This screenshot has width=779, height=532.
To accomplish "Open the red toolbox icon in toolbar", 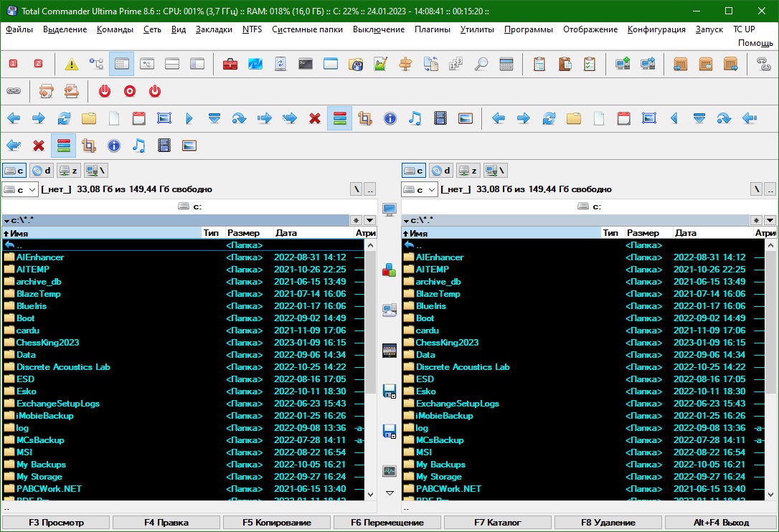I will [230, 65].
